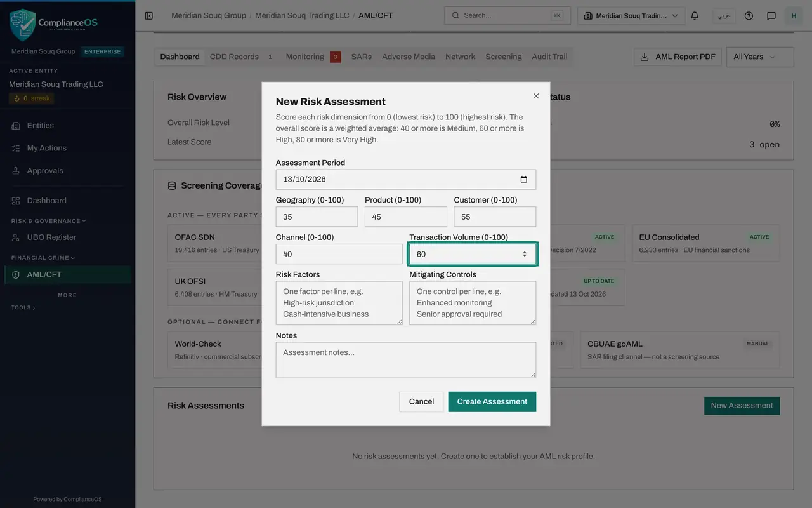Open the Audit Trail tab
This screenshot has height=508, width=812.
click(549, 57)
